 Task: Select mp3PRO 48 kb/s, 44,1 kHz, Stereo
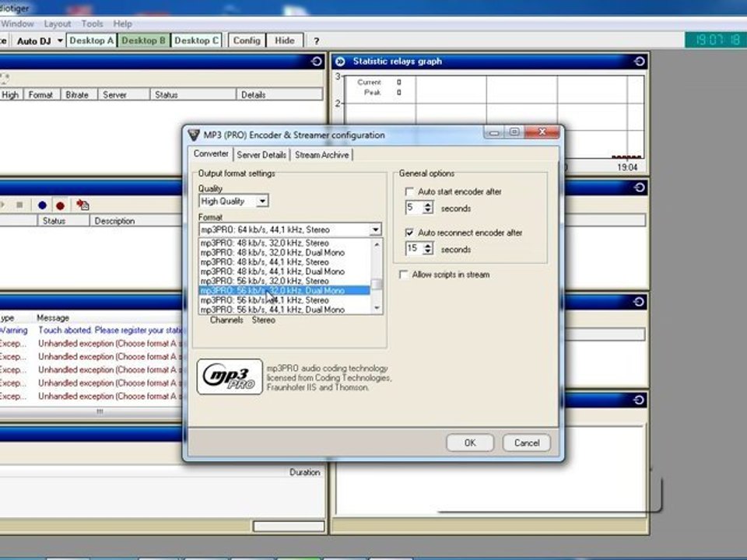(285, 262)
